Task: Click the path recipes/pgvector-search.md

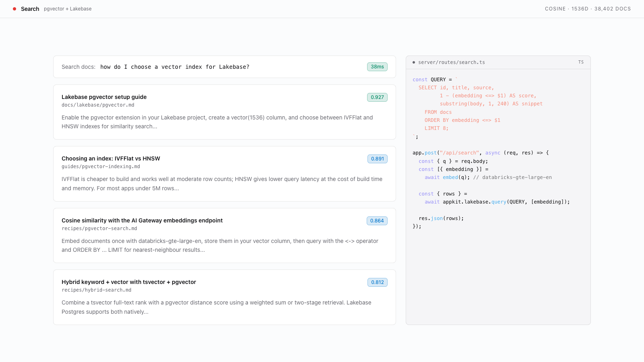Action: 99,228
